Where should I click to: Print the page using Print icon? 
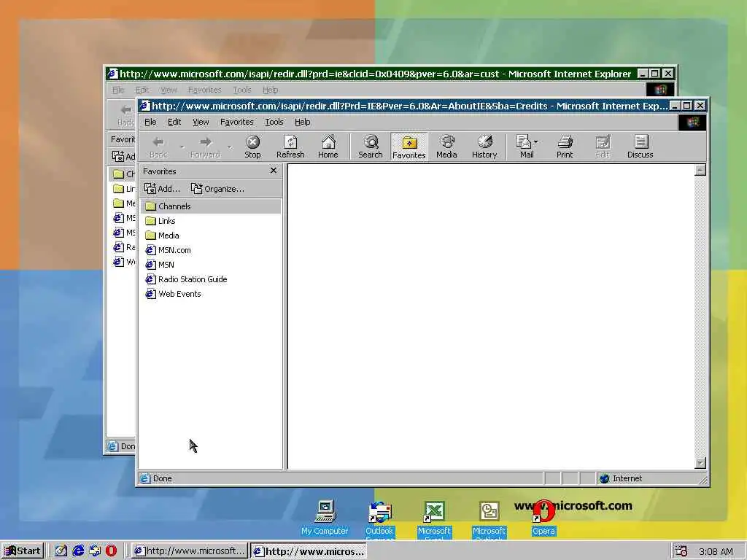pyautogui.click(x=565, y=147)
